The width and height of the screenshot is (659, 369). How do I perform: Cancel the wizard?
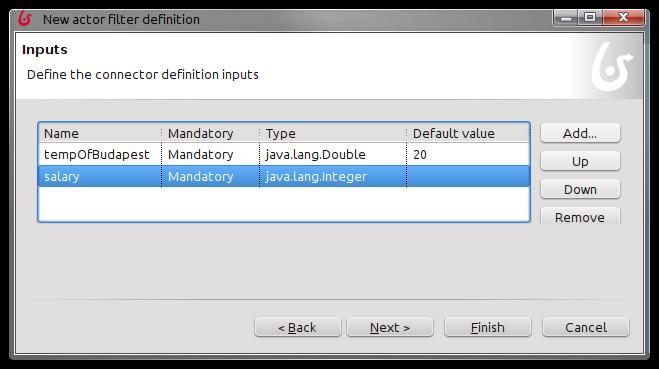pyautogui.click(x=586, y=327)
